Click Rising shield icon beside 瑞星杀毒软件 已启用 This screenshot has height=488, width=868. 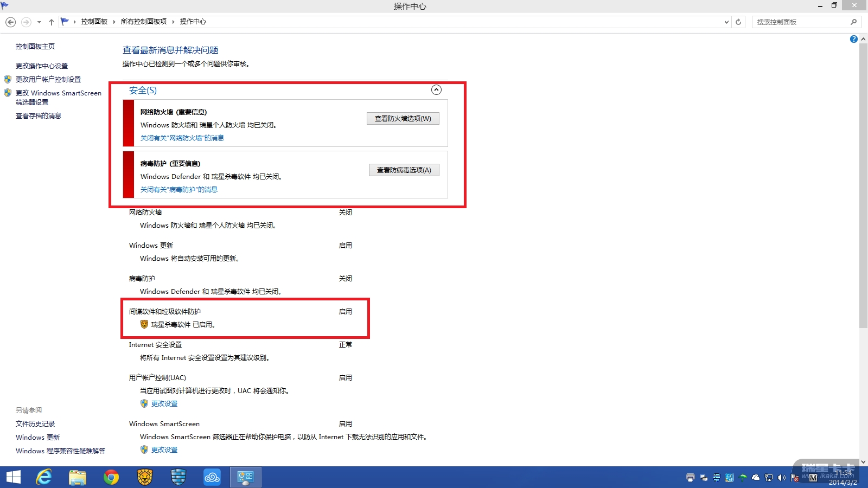(x=144, y=324)
